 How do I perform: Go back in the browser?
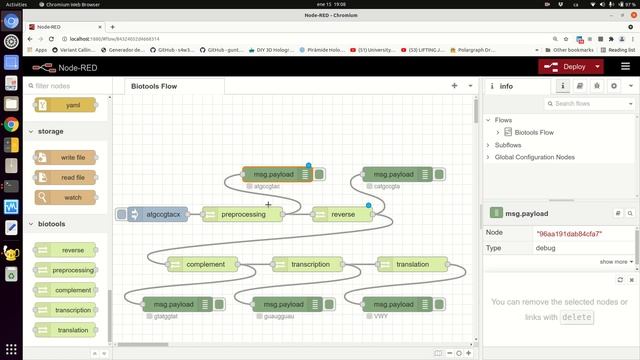30,39
